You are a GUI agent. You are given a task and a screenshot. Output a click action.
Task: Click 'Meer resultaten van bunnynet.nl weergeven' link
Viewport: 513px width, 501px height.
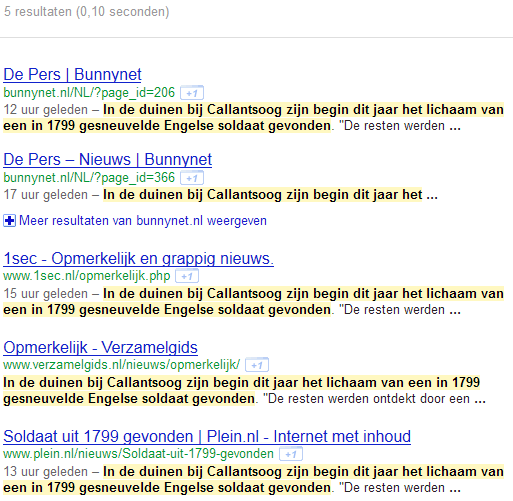click(x=143, y=221)
